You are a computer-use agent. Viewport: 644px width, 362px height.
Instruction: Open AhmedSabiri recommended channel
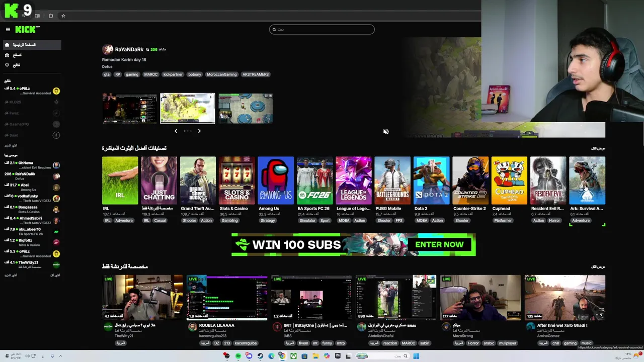pos(32,220)
